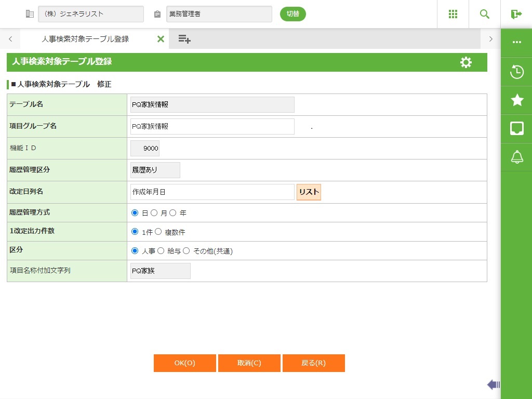Image resolution: width=532 pixels, height=399 pixels.
Task: Open the inbox tray icon
Action: (x=517, y=128)
